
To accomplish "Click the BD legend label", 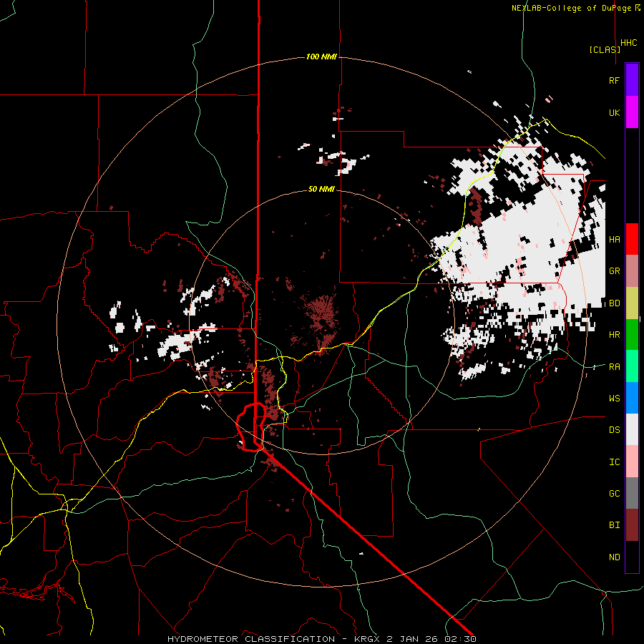I will [x=614, y=303].
